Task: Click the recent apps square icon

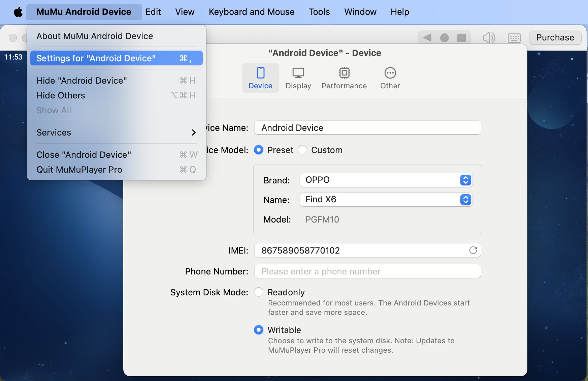Action: pos(461,37)
